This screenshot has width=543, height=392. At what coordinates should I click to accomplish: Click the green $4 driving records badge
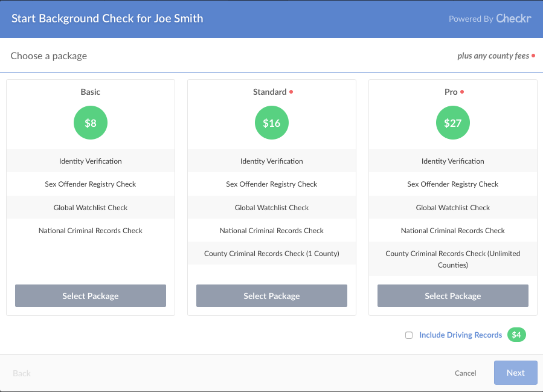click(x=516, y=335)
